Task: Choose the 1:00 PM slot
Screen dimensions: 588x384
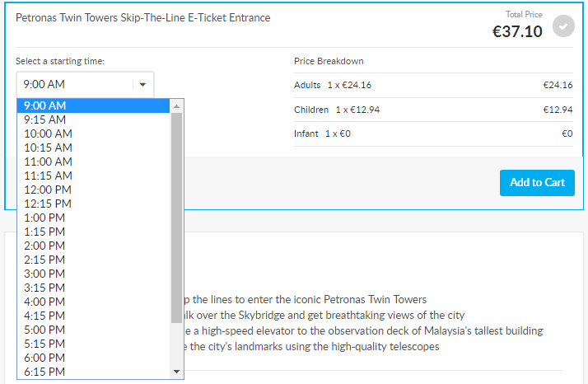Action: pyautogui.click(x=93, y=218)
